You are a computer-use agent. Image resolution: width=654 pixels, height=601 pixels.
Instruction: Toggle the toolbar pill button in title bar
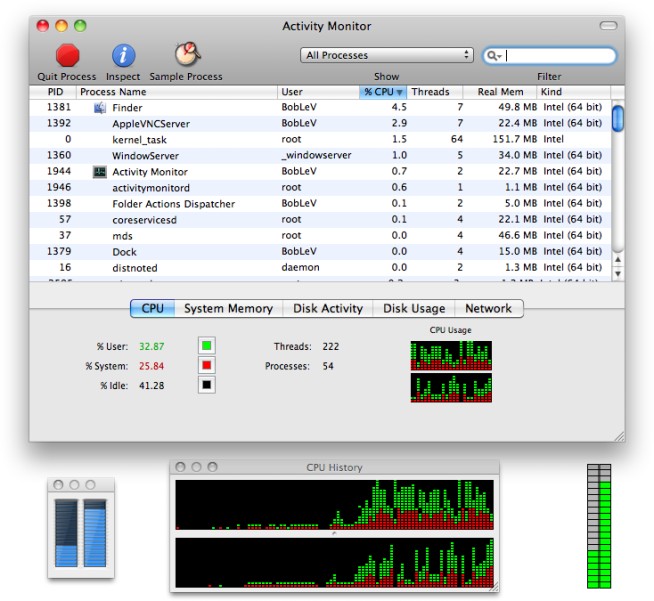click(607, 25)
